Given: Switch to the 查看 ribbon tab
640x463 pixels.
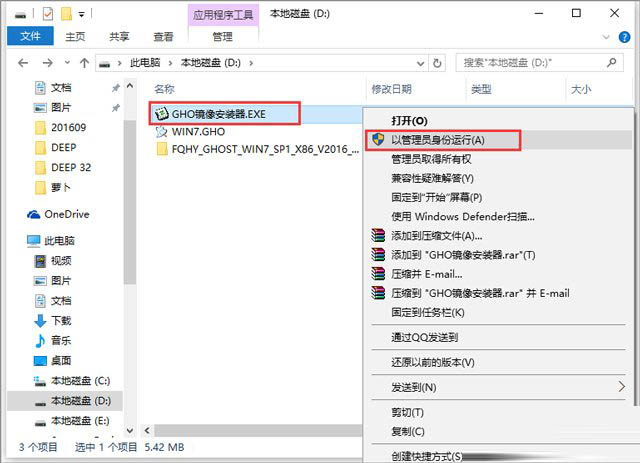Looking at the screenshot, I should tap(163, 37).
